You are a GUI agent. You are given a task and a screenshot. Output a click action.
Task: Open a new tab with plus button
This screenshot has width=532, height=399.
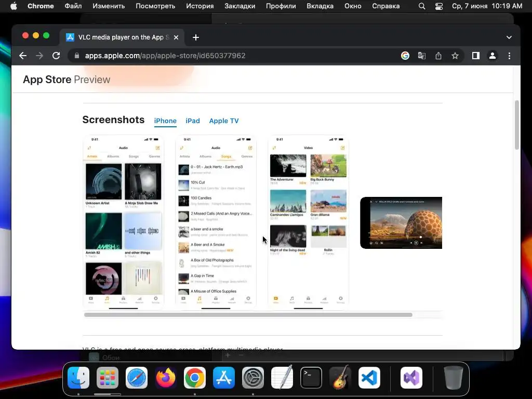pos(196,37)
